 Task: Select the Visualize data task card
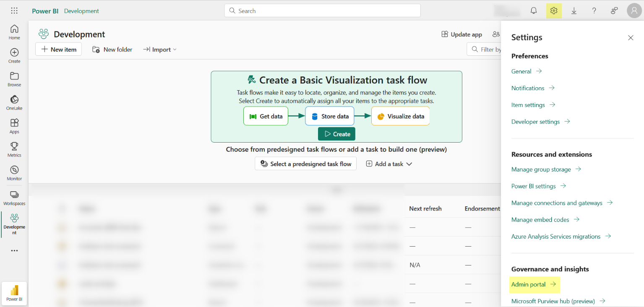coord(400,116)
